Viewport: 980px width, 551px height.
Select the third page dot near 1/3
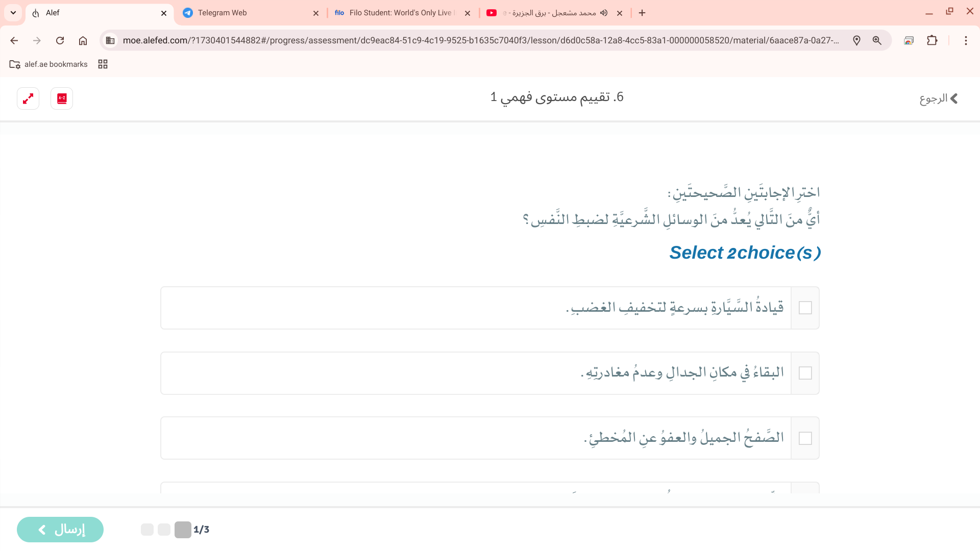pyautogui.click(x=182, y=530)
